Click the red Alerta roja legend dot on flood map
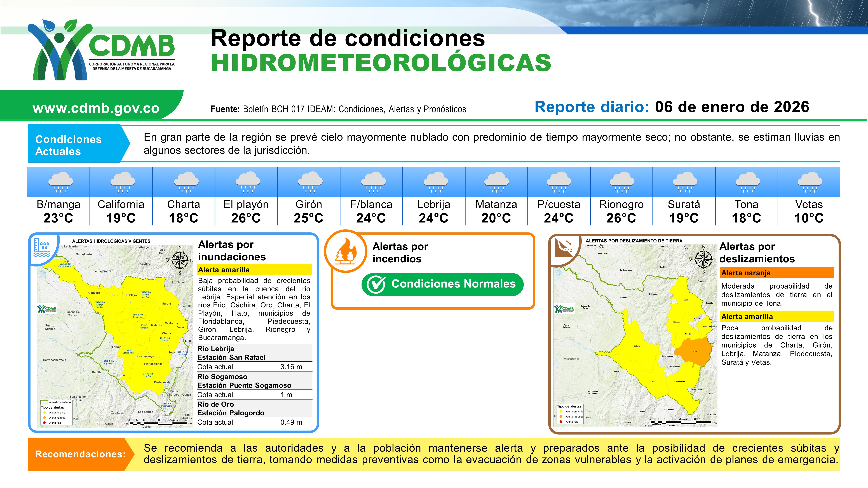This screenshot has width=868, height=488. tap(44, 423)
